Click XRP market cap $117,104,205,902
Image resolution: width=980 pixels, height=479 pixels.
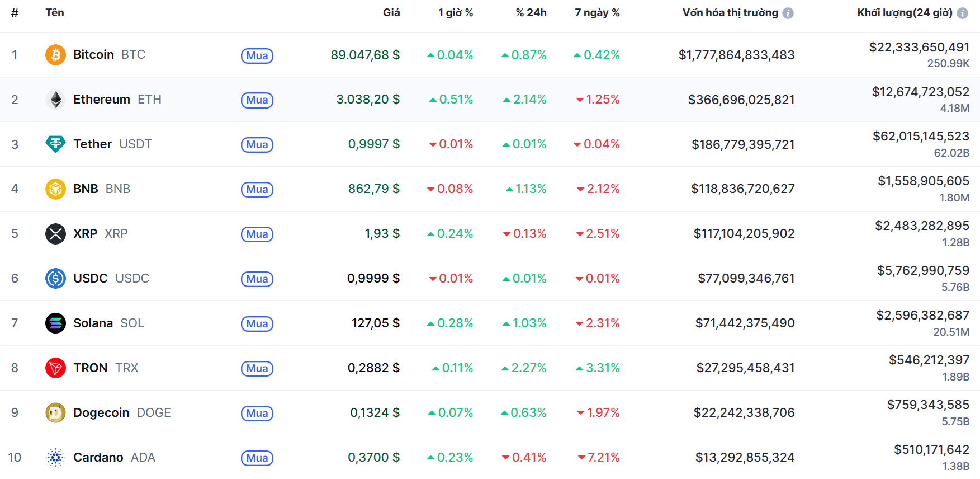coord(744,234)
